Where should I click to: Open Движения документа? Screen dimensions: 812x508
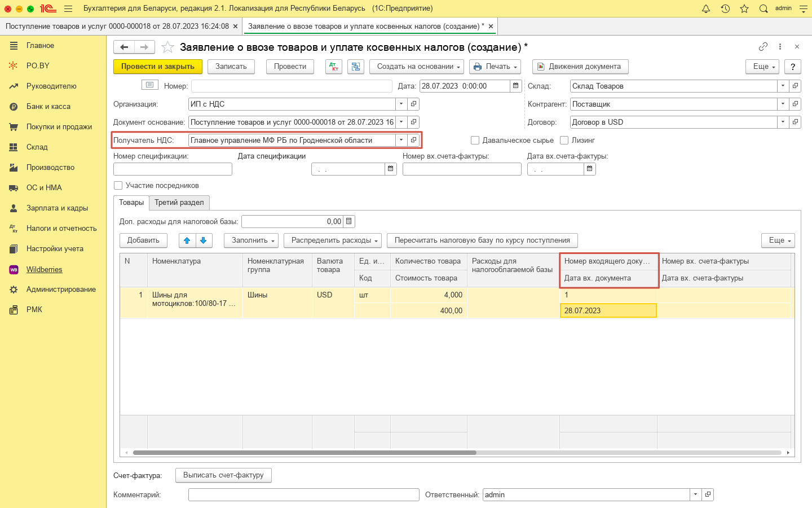(580, 67)
